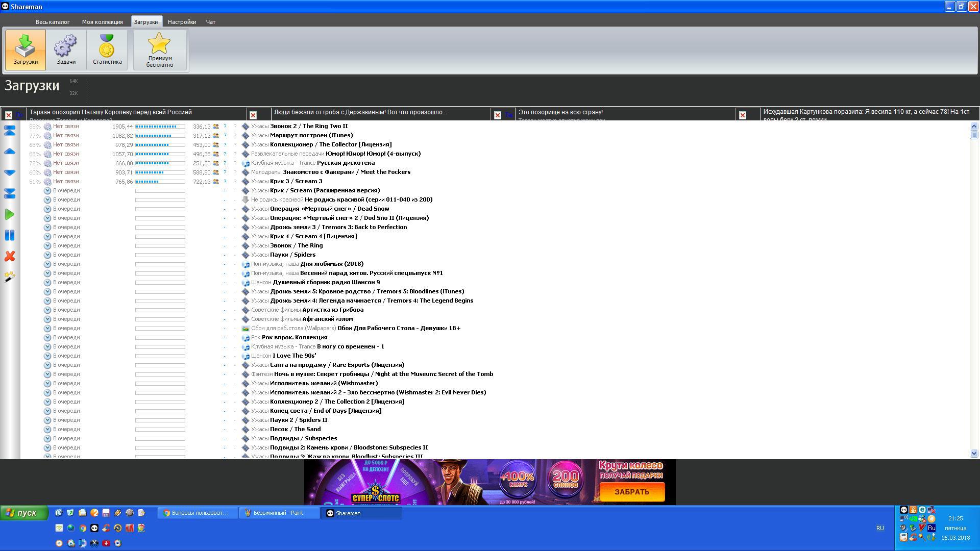Switch to Моя коллекция tab
This screenshot has width=980, height=551.
click(103, 22)
